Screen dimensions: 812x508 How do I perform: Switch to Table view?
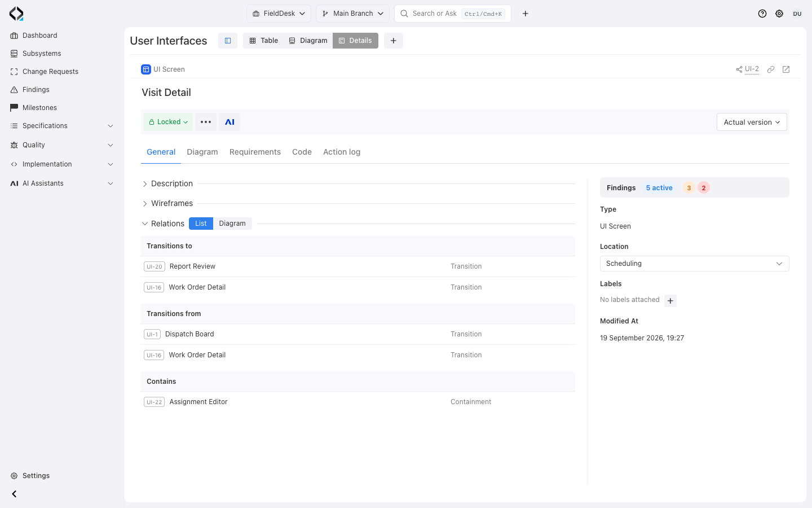(x=264, y=41)
